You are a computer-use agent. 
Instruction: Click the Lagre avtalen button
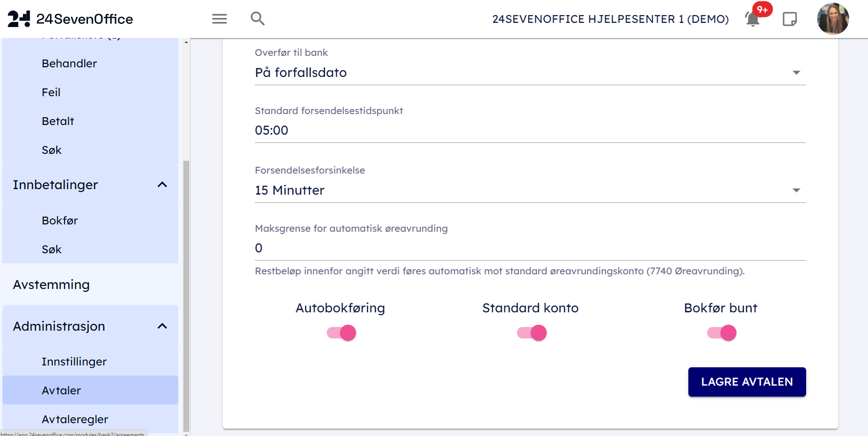tap(747, 382)
